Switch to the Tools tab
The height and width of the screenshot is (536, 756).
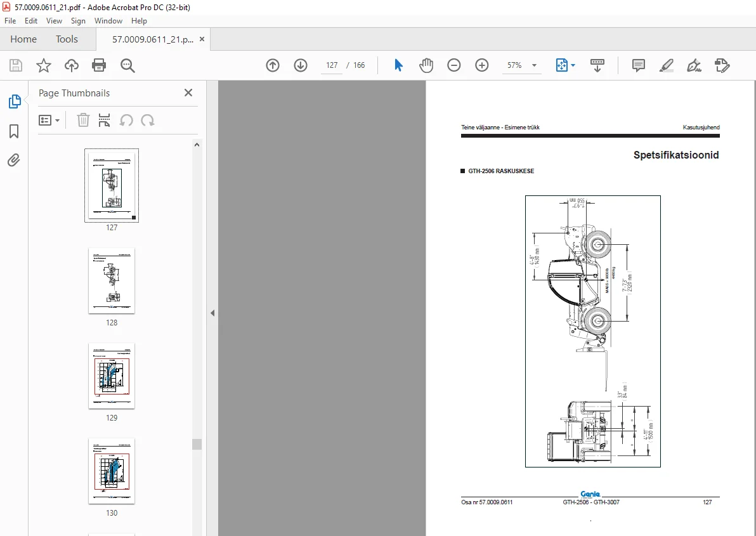click(67, 39)
